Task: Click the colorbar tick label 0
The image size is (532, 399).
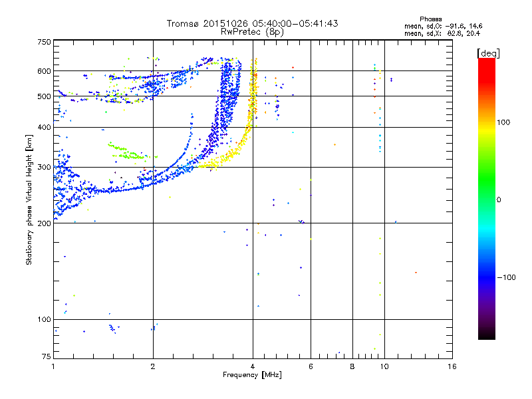Action: point(499,200)
